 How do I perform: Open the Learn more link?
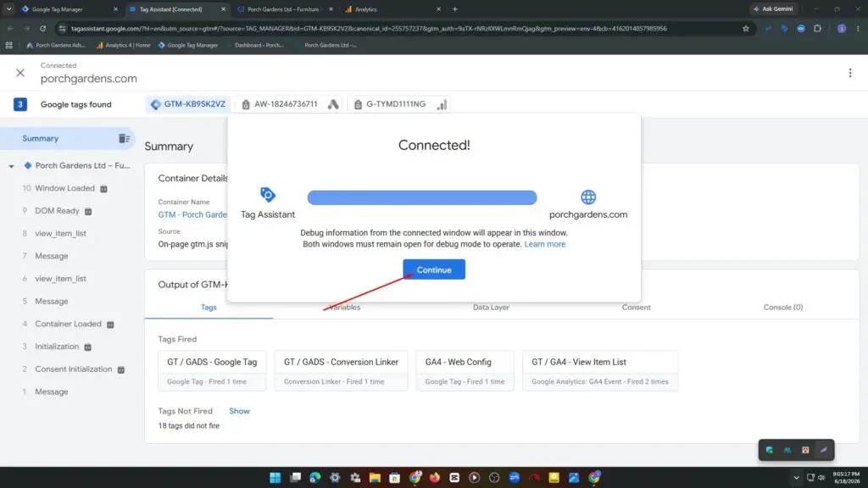click(x=545, y=244)
